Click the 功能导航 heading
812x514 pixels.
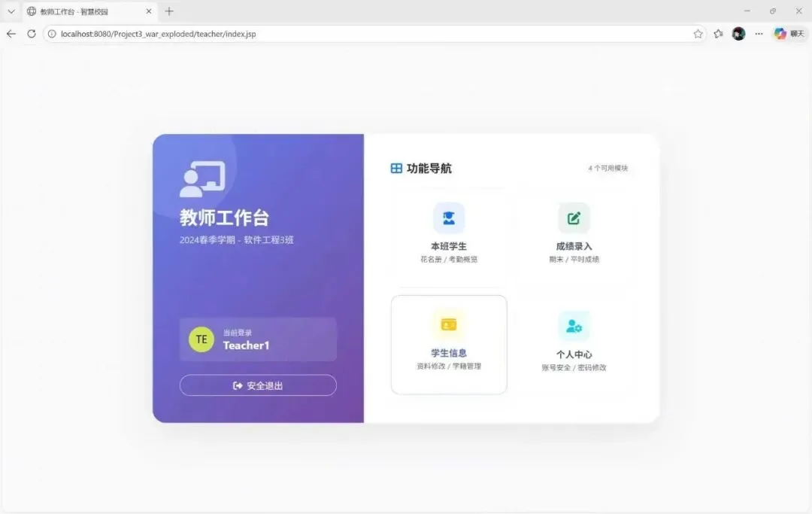tap(429, 169)
